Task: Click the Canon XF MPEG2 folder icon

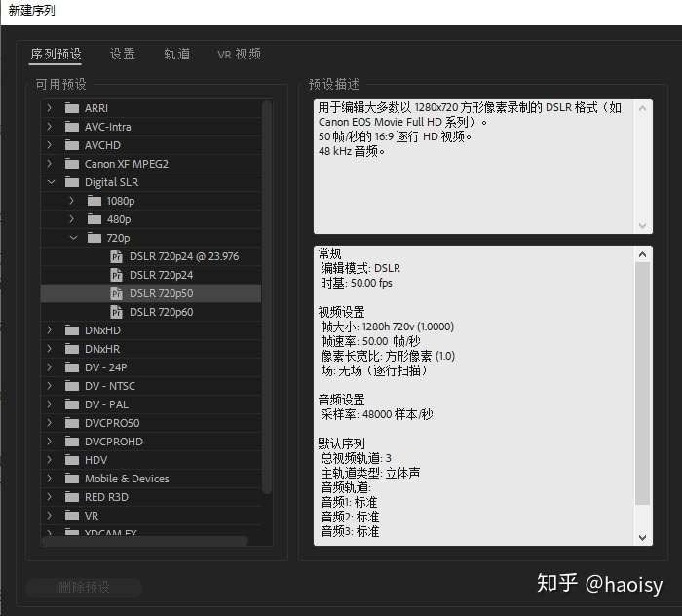Action: tap(72, 164)
